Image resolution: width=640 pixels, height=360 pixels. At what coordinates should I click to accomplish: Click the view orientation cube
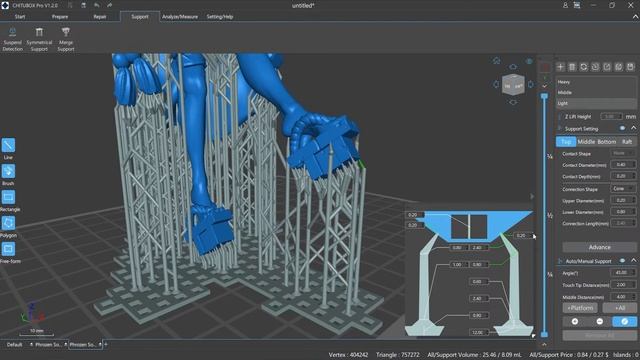(513, 84)
